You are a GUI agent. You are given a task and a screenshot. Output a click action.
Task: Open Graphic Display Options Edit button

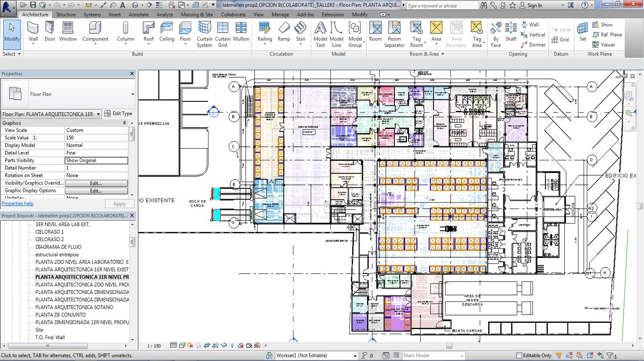point(96,191)
